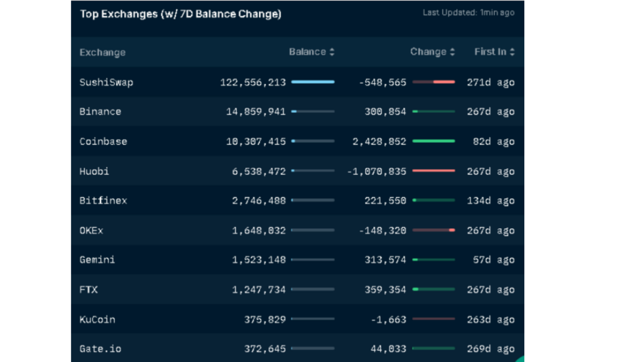Sort table by Balance column
The width and height of the screenshot is (644, 362).
point(311,52)
